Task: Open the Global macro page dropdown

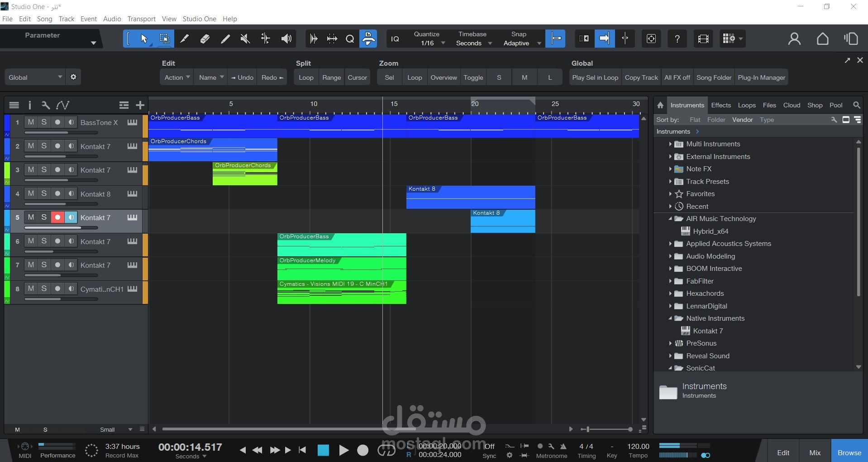Action: tap(35, 77)
